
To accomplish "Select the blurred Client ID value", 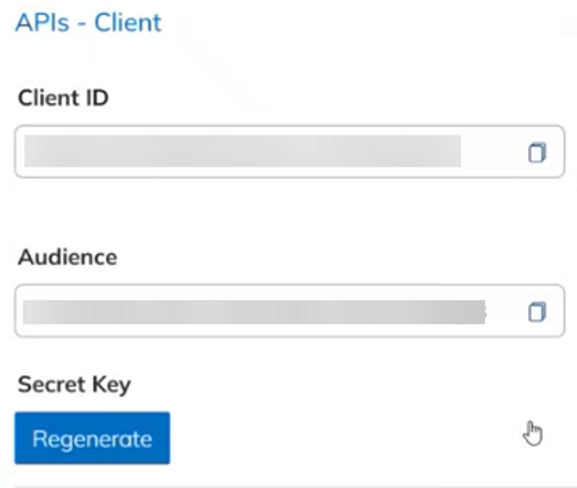I will [x=243, y=151].
